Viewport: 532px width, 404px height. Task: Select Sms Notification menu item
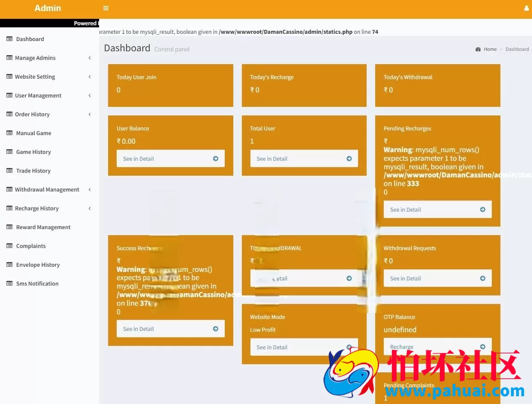(x=37, y=283)
